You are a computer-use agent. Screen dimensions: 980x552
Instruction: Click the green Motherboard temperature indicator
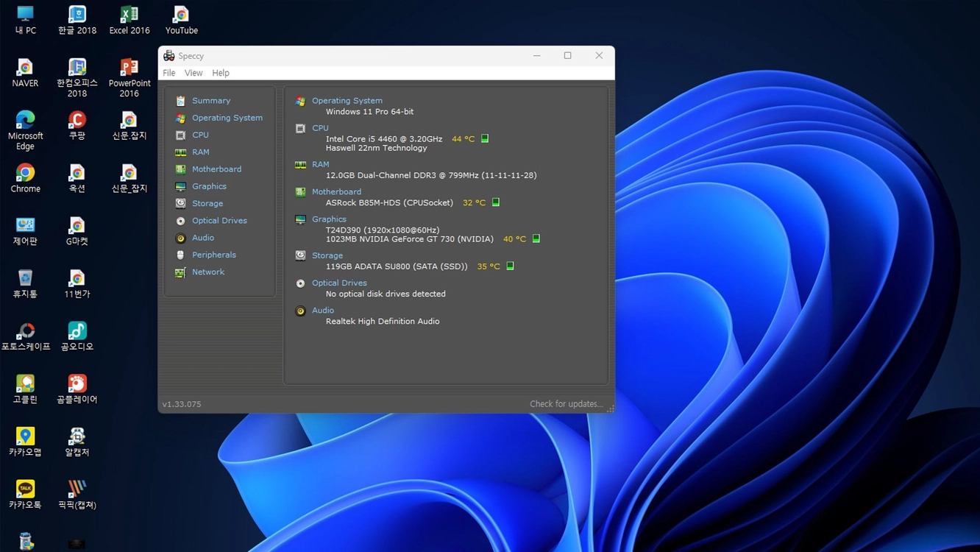click(x=496, y=202)
